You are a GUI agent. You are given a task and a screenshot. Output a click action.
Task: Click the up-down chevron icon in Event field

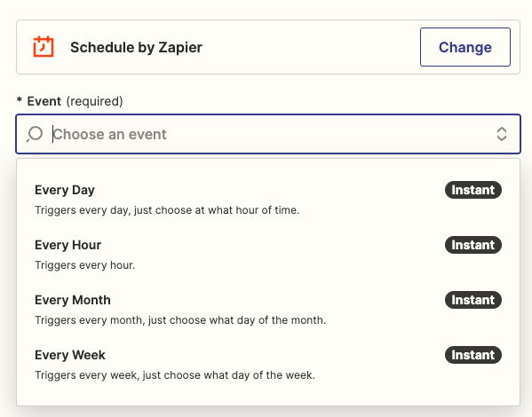(502, 134)
